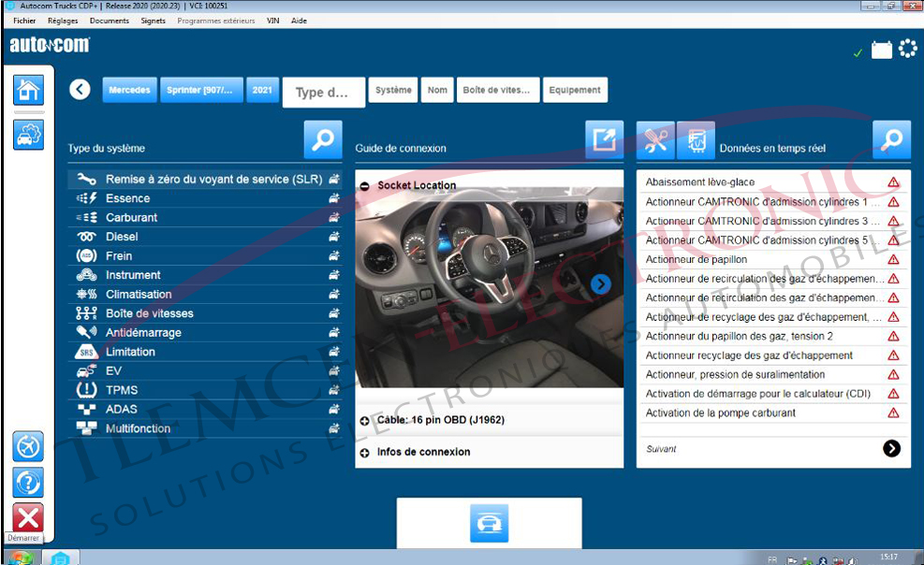
Task: Click the taskbar clock showing 15:17
Action: (888, 557)
